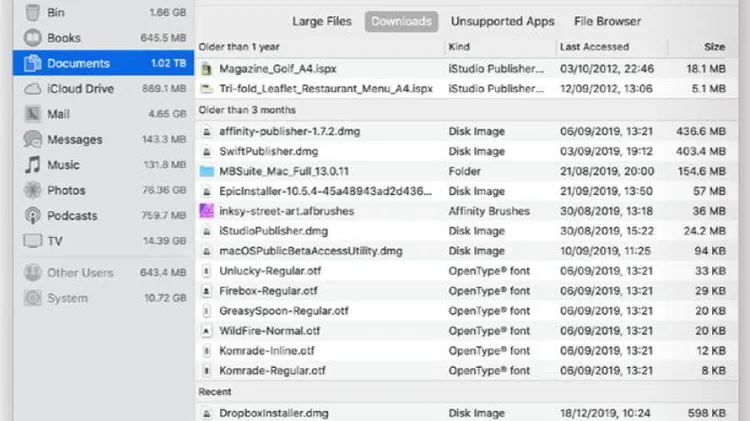Click the Tri-fold Leaflet file icon
Image resolution: width=750 pixels, height=421 pixels.
[x=206, y=89]
